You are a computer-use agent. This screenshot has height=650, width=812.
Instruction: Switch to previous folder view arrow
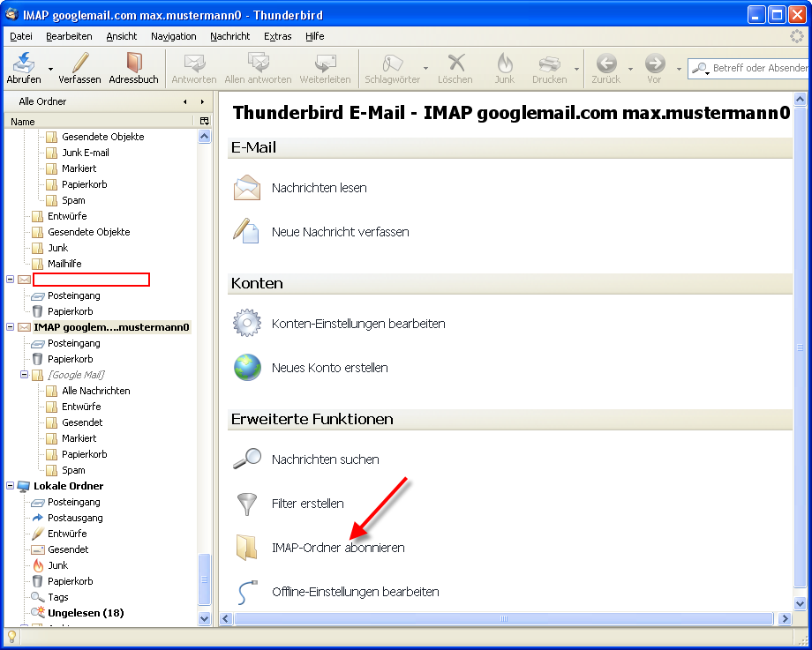point(185,102)
